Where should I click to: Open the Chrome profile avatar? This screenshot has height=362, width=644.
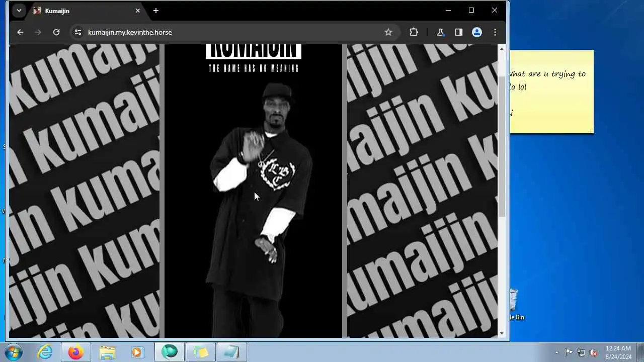click(x=477, y=32)
